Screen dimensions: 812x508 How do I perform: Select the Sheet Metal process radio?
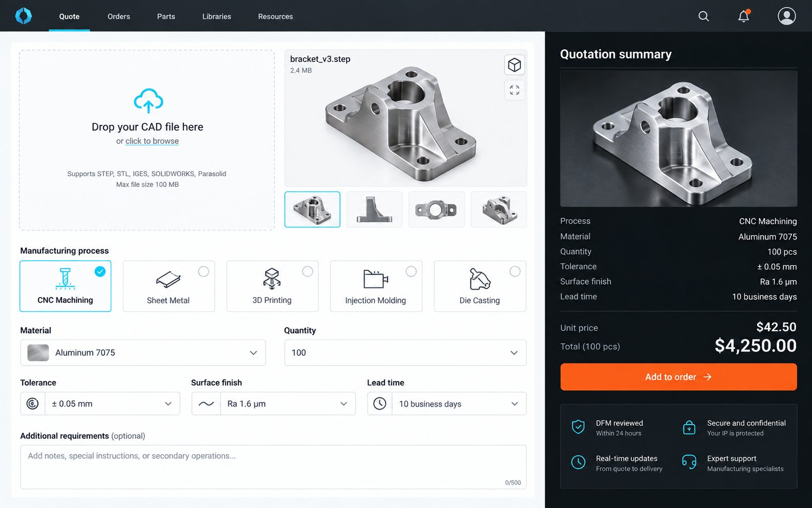tap(203, 271)
